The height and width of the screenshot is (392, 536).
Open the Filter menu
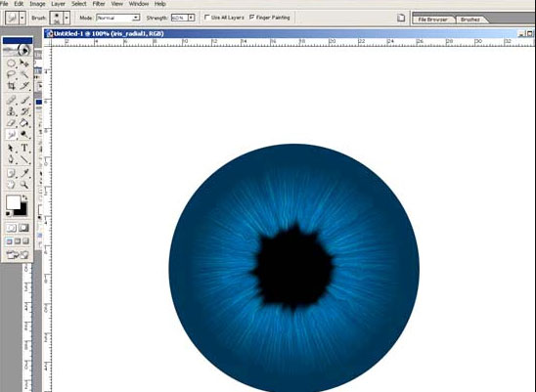99,4
